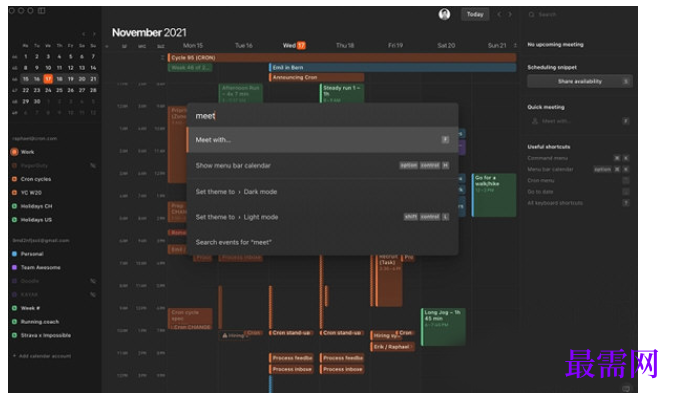Select Show menu bar calendar command
Image resolution: width=677 pixels, height=395 pixels.
(323, 165)
